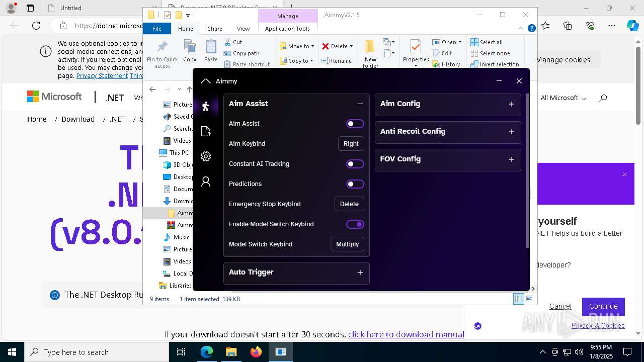This screenshot has width=644, height=362.
Task: Open the All Microsoft dropdown
Action: [563, 98]
